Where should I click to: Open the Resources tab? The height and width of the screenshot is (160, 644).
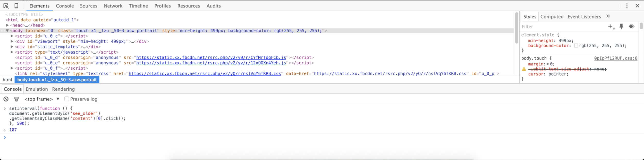coord(189,6)
